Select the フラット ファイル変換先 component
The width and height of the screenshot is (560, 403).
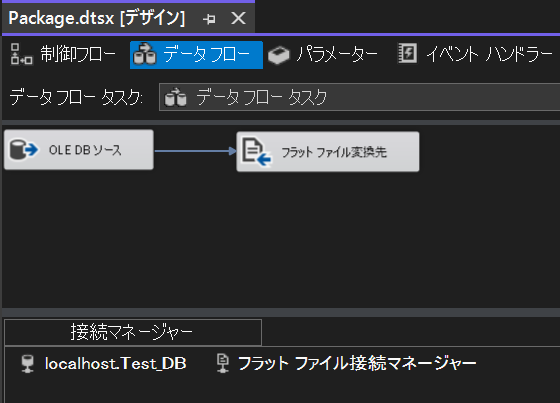click(x=328, y=152)
